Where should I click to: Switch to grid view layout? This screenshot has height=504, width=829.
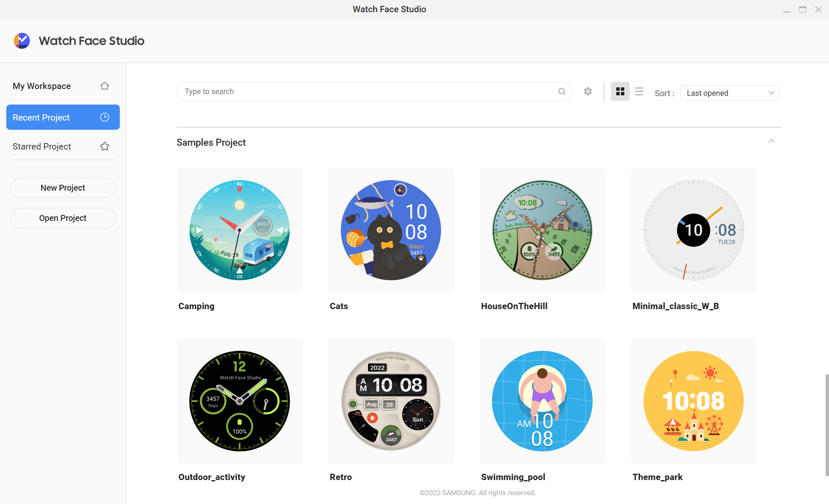point(620,92)
